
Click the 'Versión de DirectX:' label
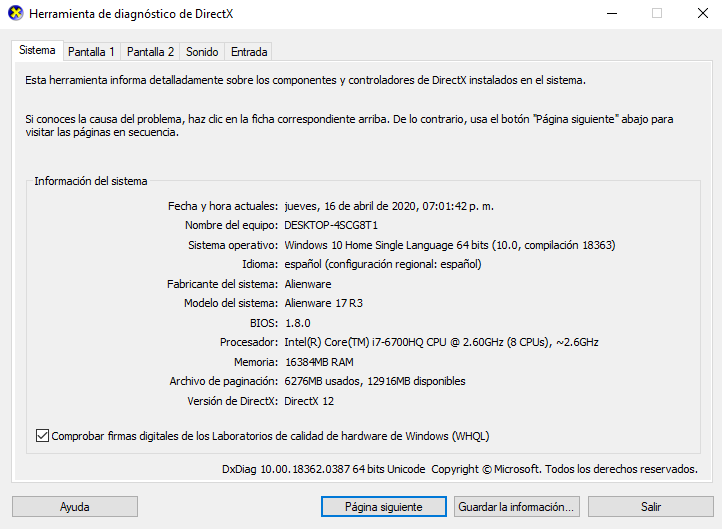click(233, 401)
